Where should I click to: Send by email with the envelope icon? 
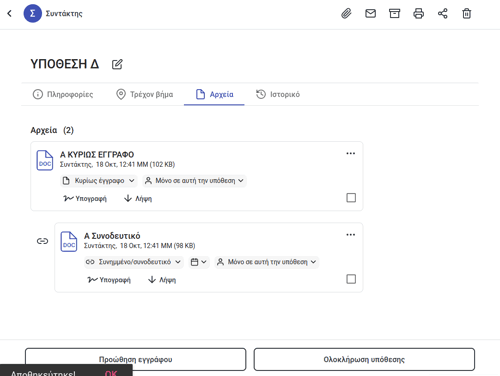(370, 14)
